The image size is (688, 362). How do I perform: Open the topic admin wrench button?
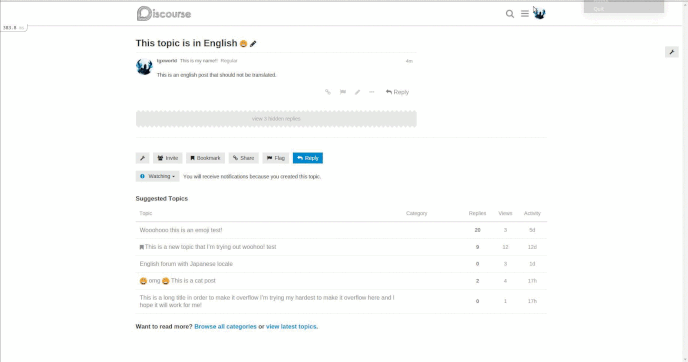pyautogui.click(x=142, y=158)
